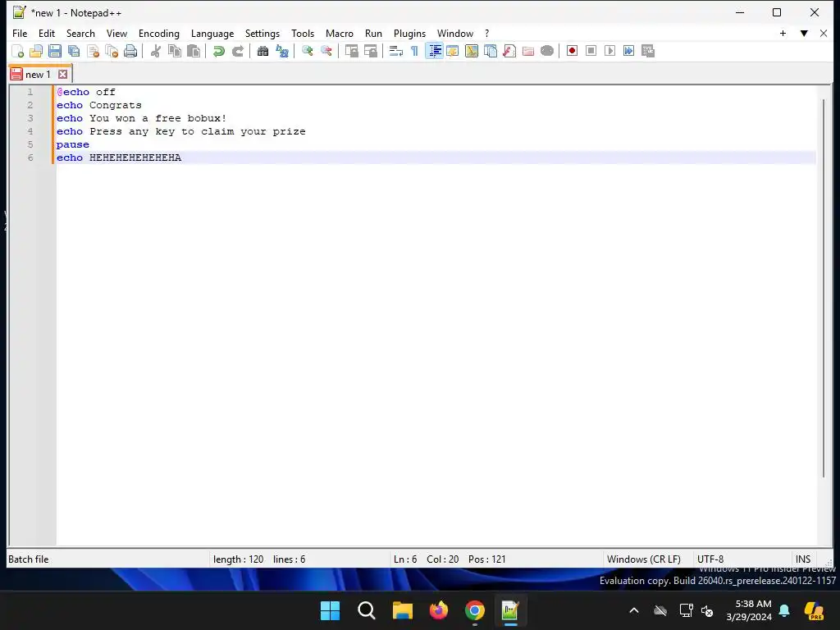Click the 'Batch file' status bar entry
840x630 pixels.
click(29, 559)
